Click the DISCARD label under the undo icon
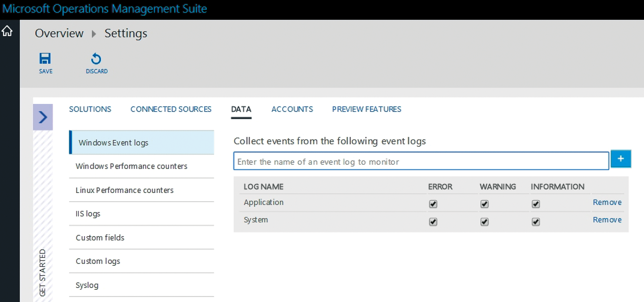This screenshot has width=644, height=302. pyautogui.click(x=97, y=71)
